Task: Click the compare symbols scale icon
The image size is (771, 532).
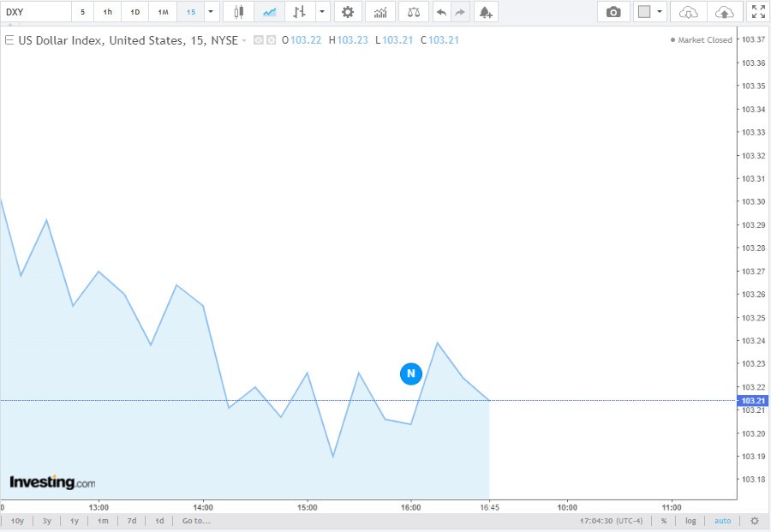Action: [414, 12]
